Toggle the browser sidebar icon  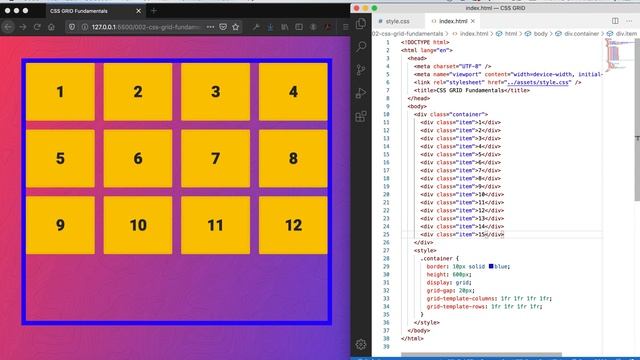pyautogui.click(x=299, y=27)
